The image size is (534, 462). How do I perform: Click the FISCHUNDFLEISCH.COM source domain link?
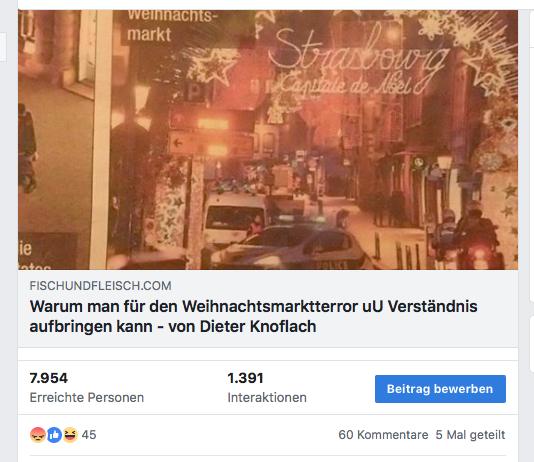coord(100,286)
